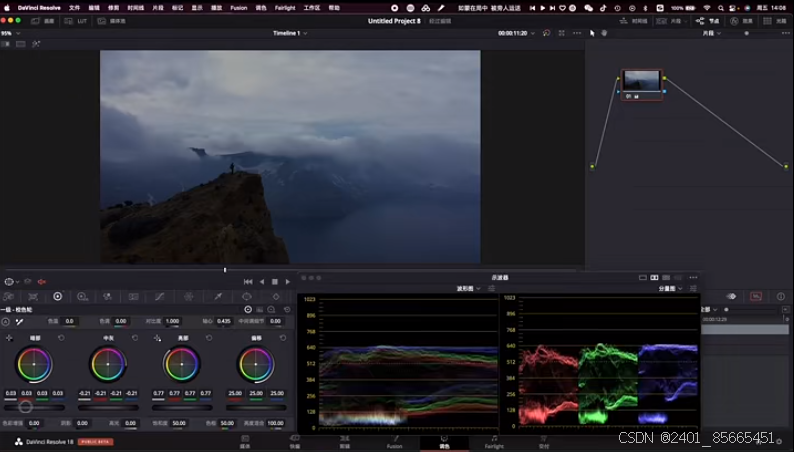Image resolution: width=794 pixels, height=452 pixels.
Task: Toggle the LUT panel button
Action: point(77,20)
